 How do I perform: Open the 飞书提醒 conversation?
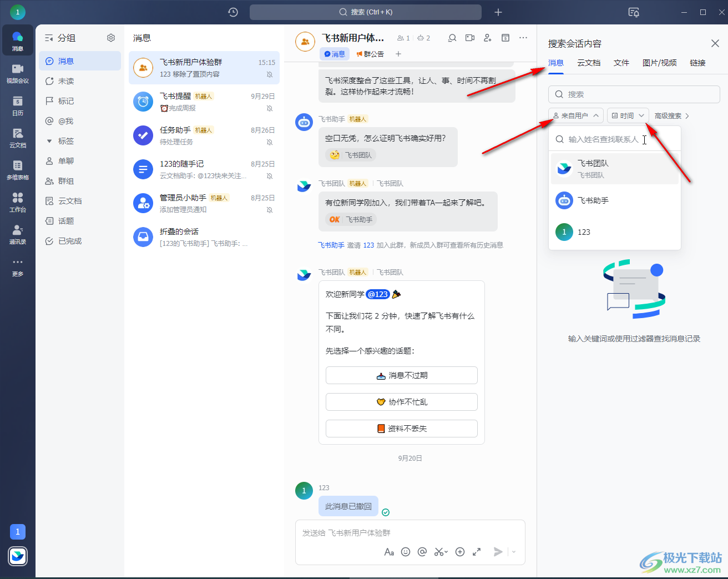(204, 102)
